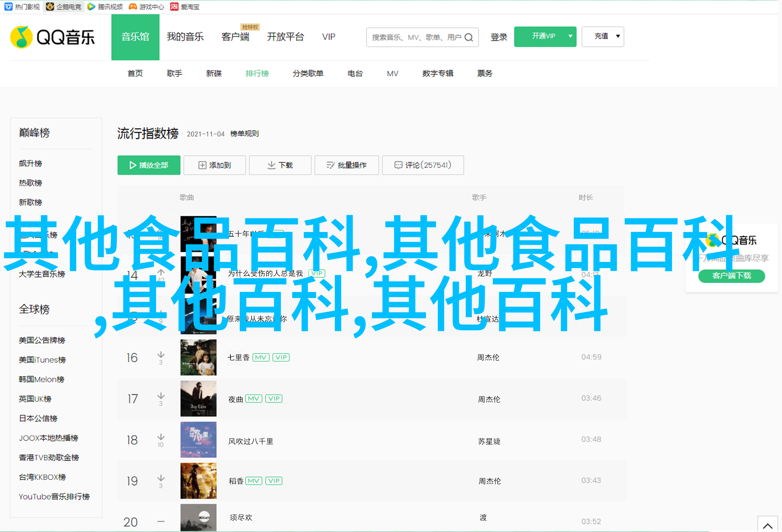Image resolution: width=782 pixels, height=532 pixels.
Task: Open 大学生音乐榜 in sidebar
Action: click(42, 274)
